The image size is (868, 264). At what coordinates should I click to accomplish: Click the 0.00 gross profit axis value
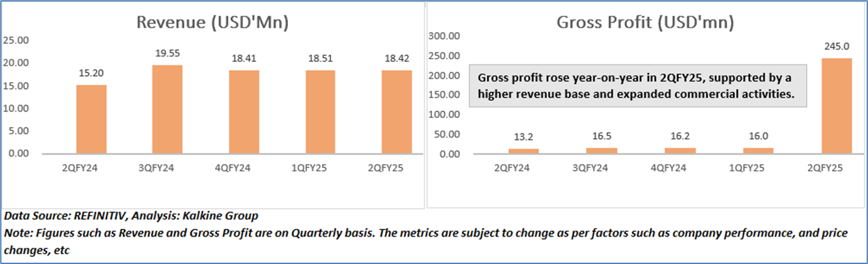coord(449,154)
